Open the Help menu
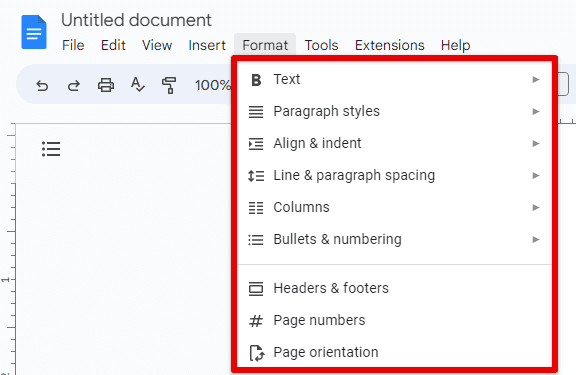 (456, 45)
